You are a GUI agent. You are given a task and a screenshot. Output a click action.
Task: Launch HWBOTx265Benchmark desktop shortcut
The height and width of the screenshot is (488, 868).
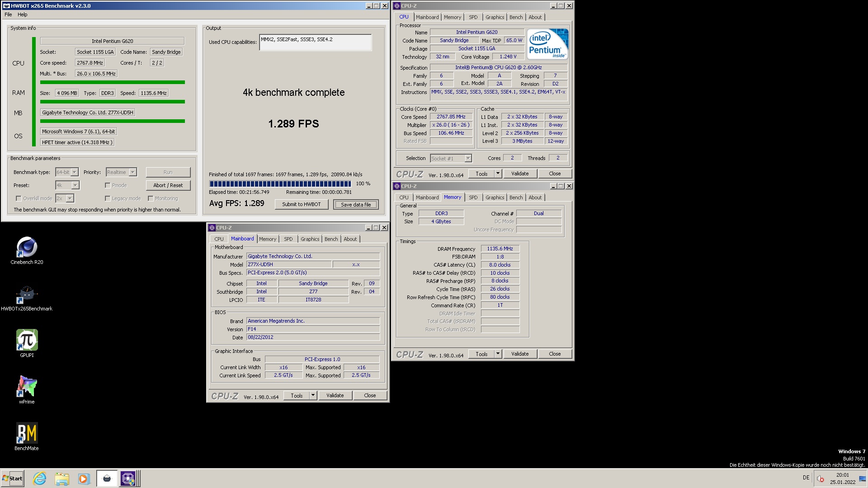click(x=27, y=297)
